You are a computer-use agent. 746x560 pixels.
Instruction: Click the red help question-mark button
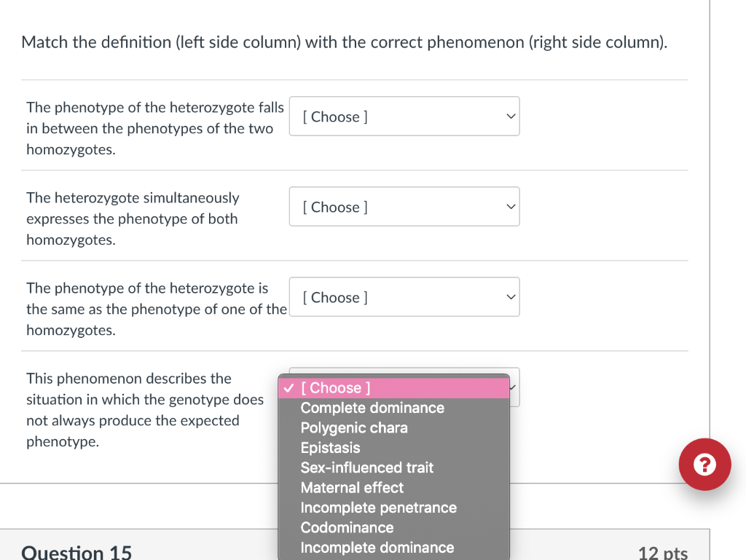[x=704, y=464]
